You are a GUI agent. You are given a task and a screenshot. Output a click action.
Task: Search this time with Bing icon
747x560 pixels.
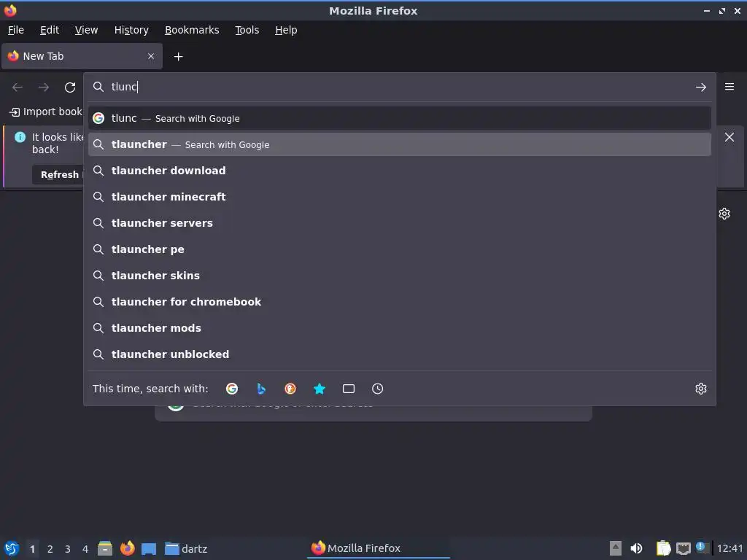pyautogui.click(x=261, y=389)
